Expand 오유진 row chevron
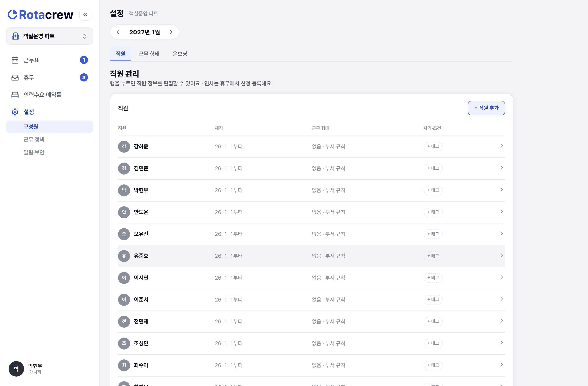This screenshot has width=588, height=386. click(x=501, y=234)
